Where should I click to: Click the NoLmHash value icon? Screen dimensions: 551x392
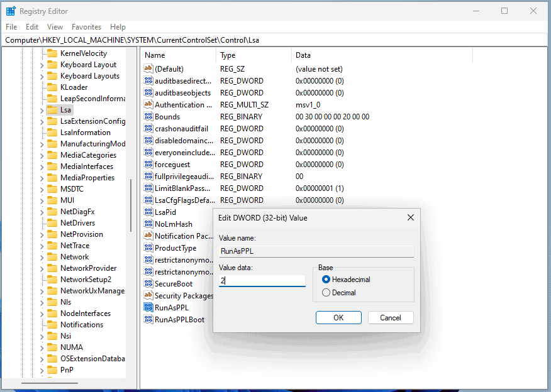click(x=148, y=224)
